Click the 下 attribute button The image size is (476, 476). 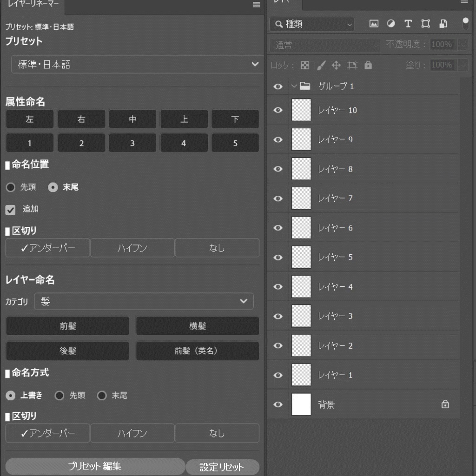[235, 119]
